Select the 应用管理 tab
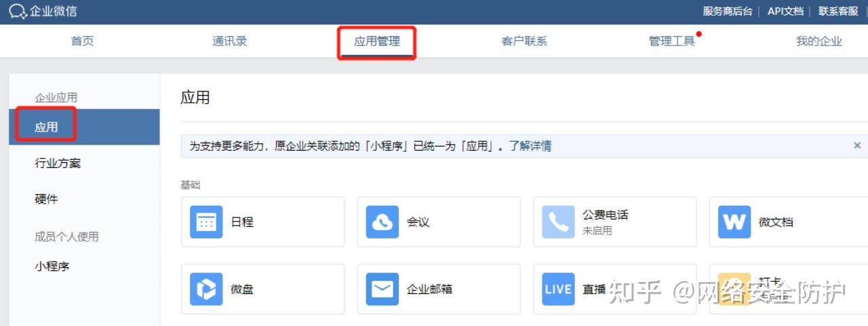The height and width of the screenshot is (326, 868). (x=377, y=41)
